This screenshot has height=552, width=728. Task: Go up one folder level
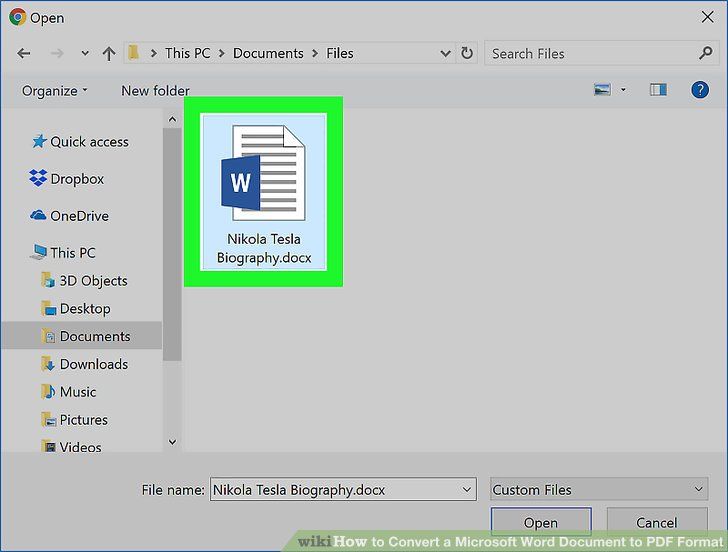coord(109,53)
